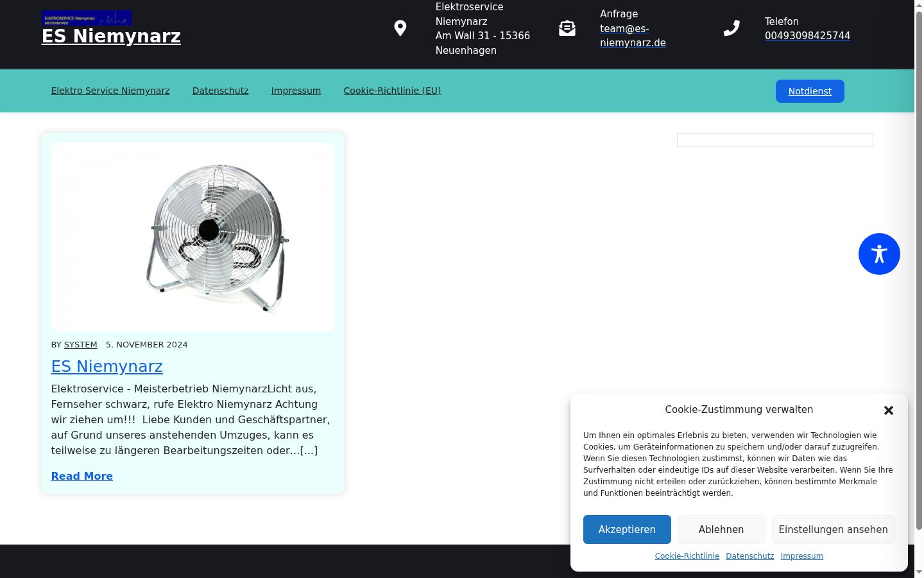Click the Notdienst button
The width and height of the screenshot is (924, 578).
click(810, 91)
